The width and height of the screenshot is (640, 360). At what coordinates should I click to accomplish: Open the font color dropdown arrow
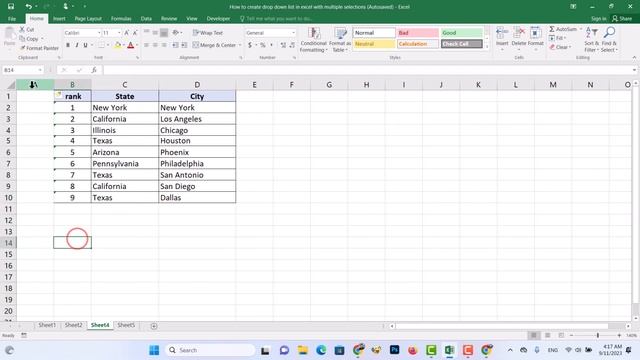pyautogui.click(x=137, y=45)
